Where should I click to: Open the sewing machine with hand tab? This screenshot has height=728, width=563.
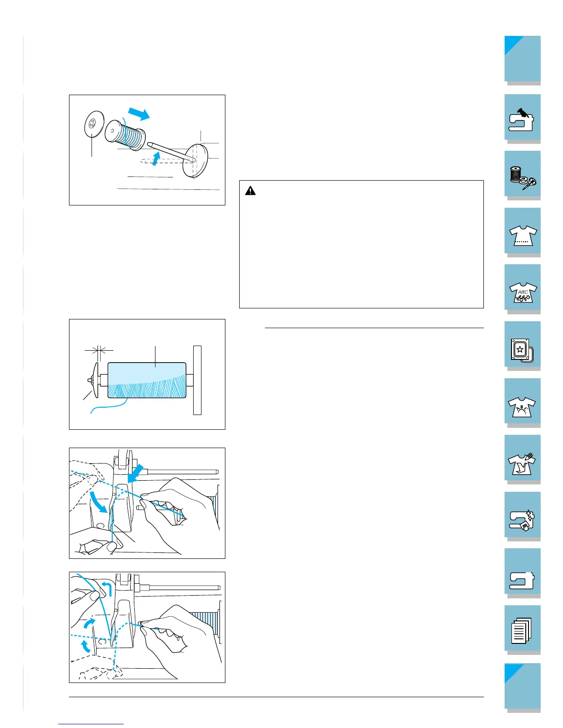[523, 119]
